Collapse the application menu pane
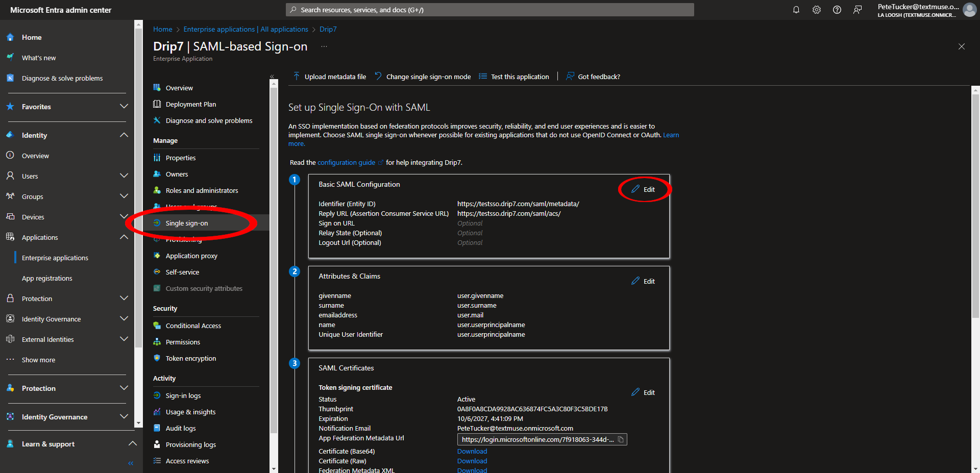Viewport: 980px width, 473px height. click(x=272, y=77)
